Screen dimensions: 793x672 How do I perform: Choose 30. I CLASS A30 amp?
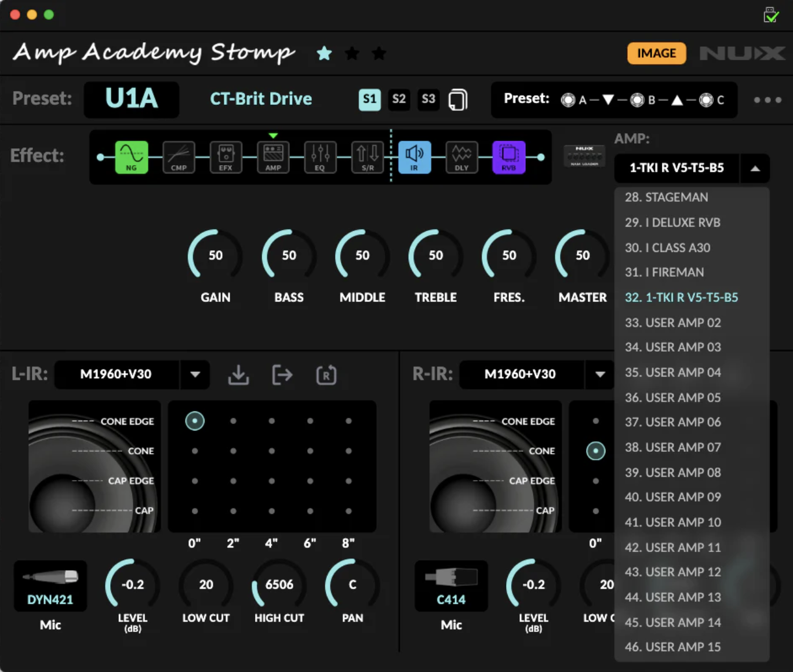[667, 247]
